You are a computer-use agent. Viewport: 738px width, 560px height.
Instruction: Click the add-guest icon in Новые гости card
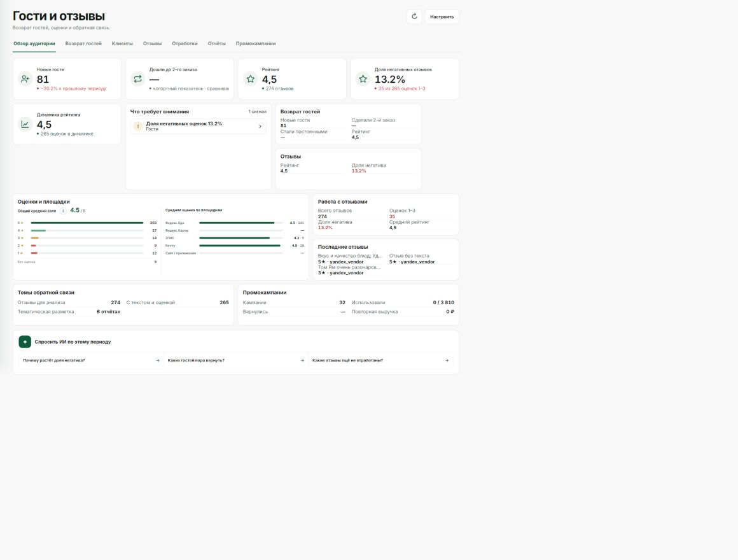click(25, 79)
